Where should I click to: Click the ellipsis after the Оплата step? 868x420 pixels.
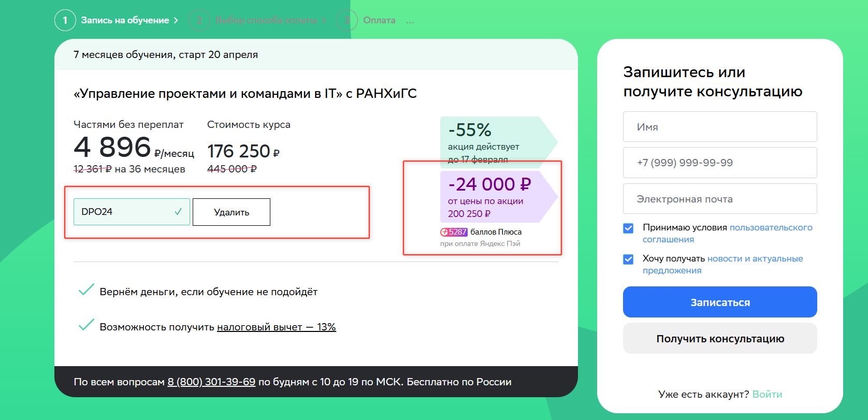tap(410, 21)
